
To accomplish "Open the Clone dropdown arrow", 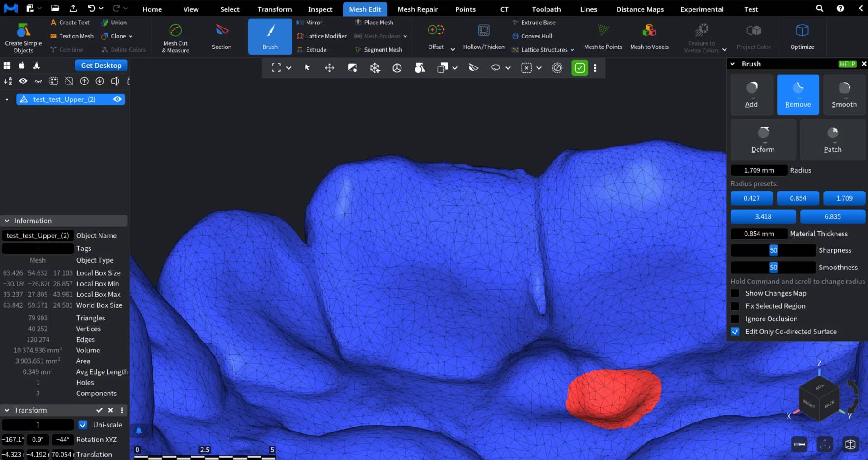I will coord(131,36).
